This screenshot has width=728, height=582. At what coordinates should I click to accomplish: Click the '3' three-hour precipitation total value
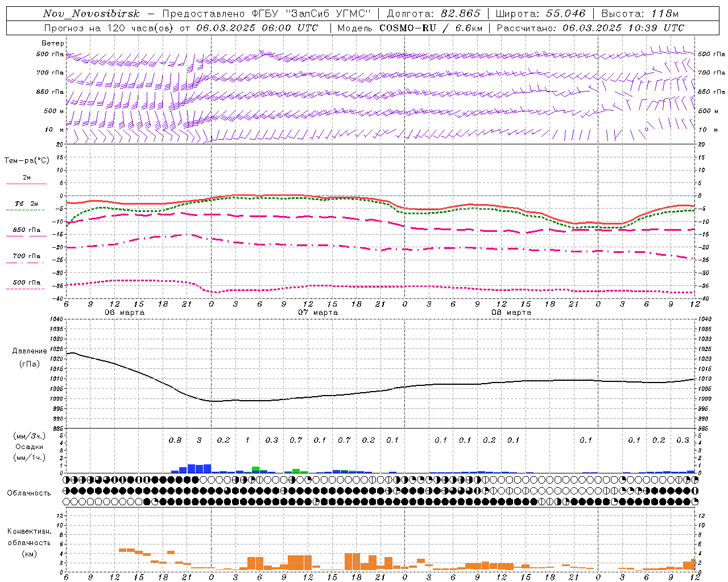tap(199, 440)
